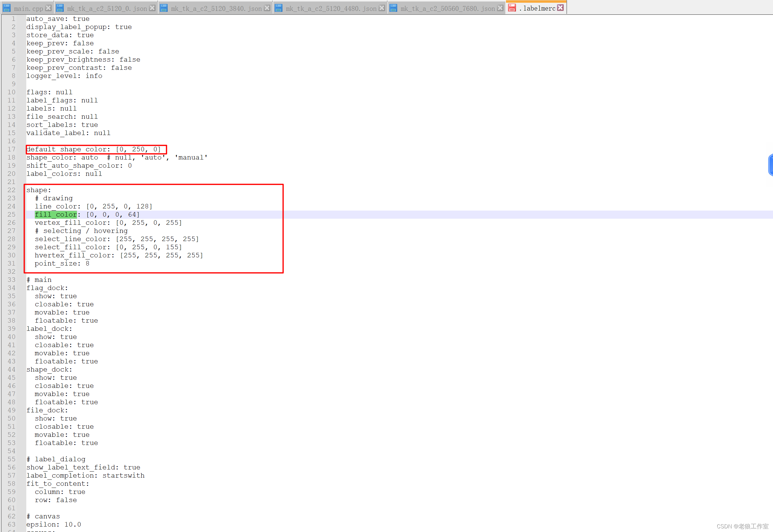773x532 pixels.
Task: Click the blue disk icon on mk_tk_a_c2_5120_3840.json tab
Action: pyautogui.click(x=164, y=8)
